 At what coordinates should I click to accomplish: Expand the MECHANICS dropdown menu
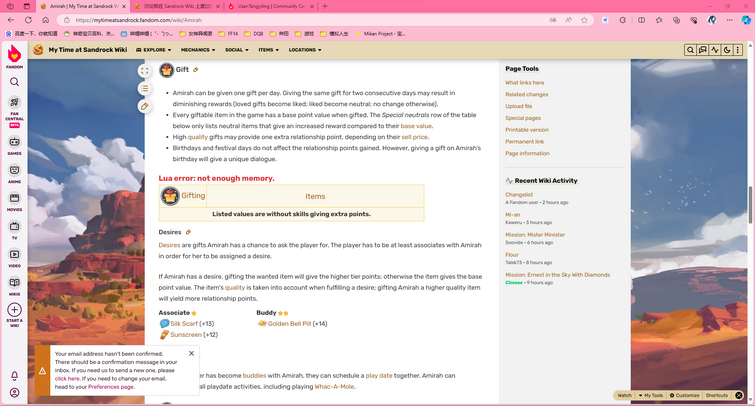tap(198, 50)
